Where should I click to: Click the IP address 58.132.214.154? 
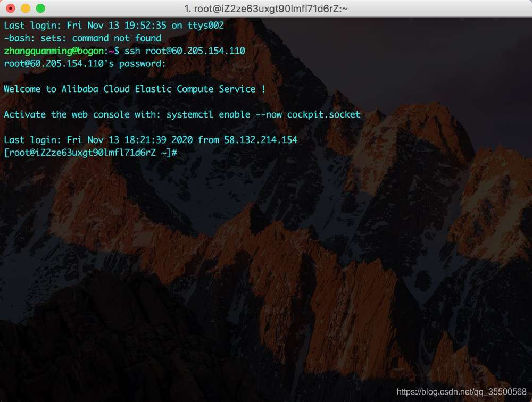[261, 140]
